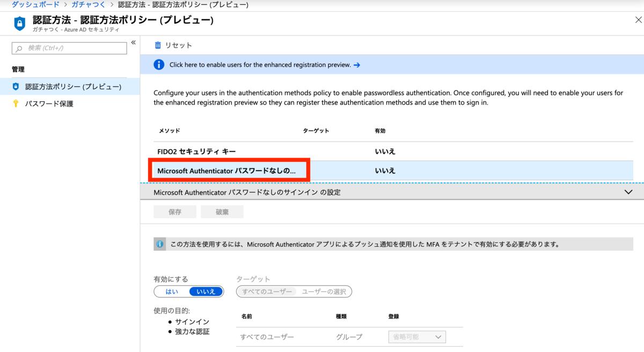Select the FIDO2 セキュリティ キー row
This screenshot has width=644, height=352.
(x=393, y=151)
